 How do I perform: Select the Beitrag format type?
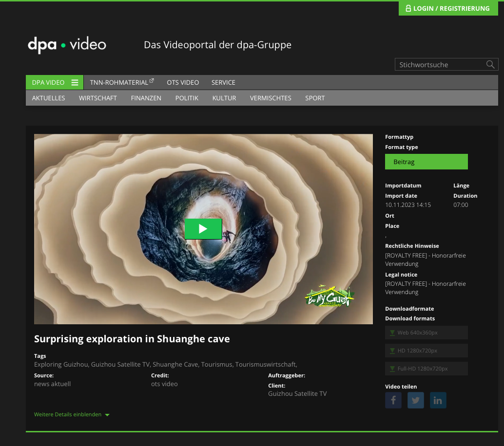click(426, 162)
